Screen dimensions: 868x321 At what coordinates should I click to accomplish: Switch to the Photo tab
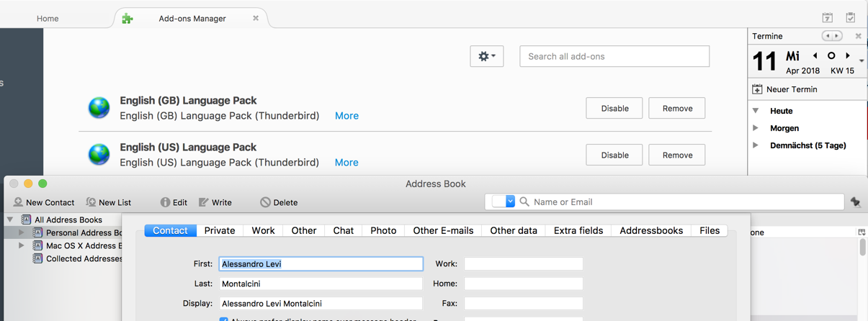coord(383,230)
